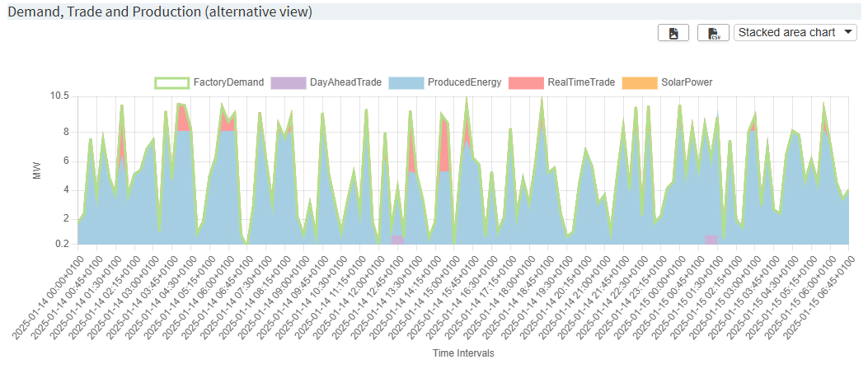Screen dimensions: 868x369
Task: Click the first purple DayAheadTrade block in chart
Action: [x=397, y=240]
